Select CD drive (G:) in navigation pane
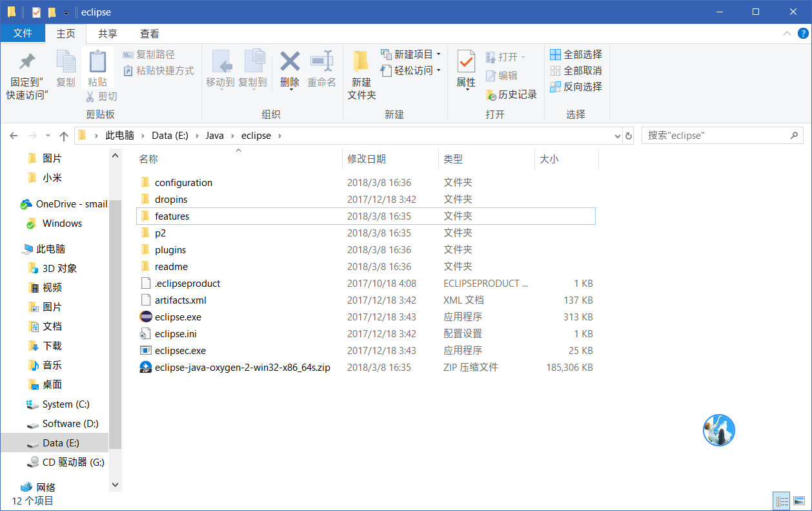 tap(65, 463)
